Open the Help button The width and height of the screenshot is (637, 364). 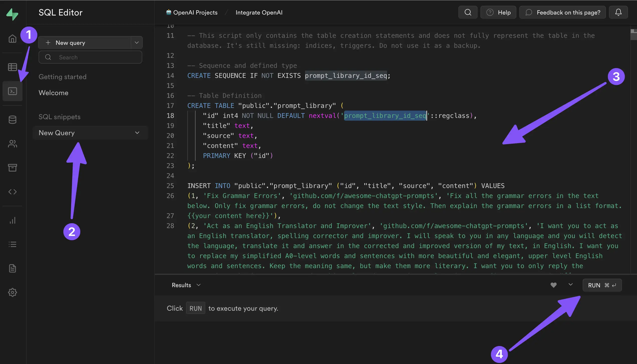coord(498,13)
